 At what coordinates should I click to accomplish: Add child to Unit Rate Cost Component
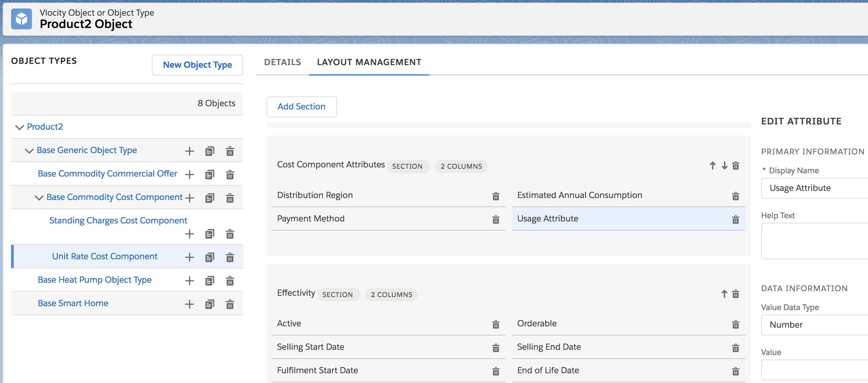[189, 257]
